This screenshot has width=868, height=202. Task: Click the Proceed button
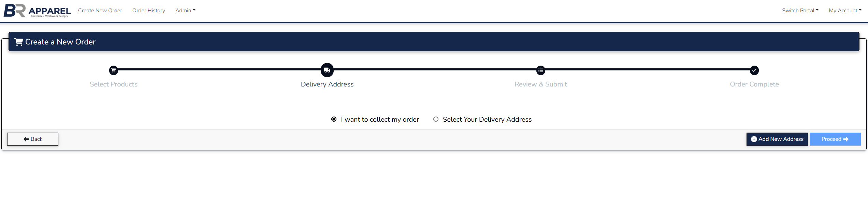835,139
